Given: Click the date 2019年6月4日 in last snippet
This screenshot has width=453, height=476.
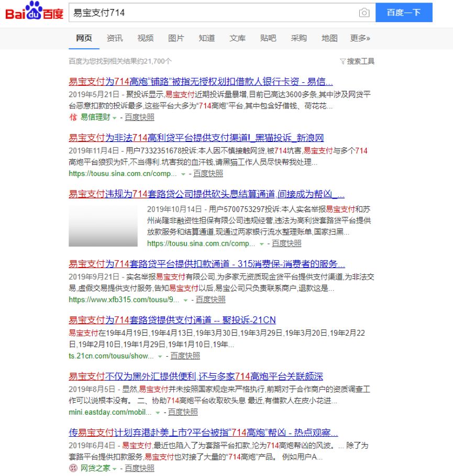Looking at the screenshot, I should coord(92,445).
